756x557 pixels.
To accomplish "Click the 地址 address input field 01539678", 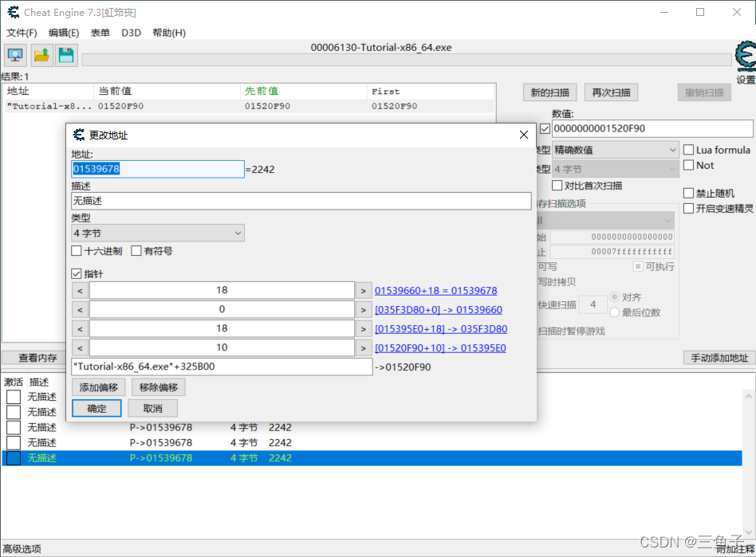I will 158,169.
